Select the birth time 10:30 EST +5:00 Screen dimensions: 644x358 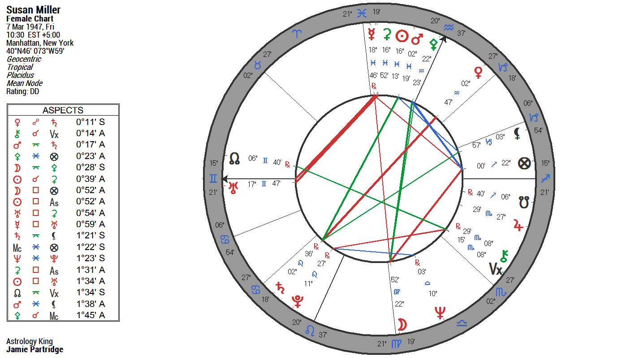[x=33, y=35]
